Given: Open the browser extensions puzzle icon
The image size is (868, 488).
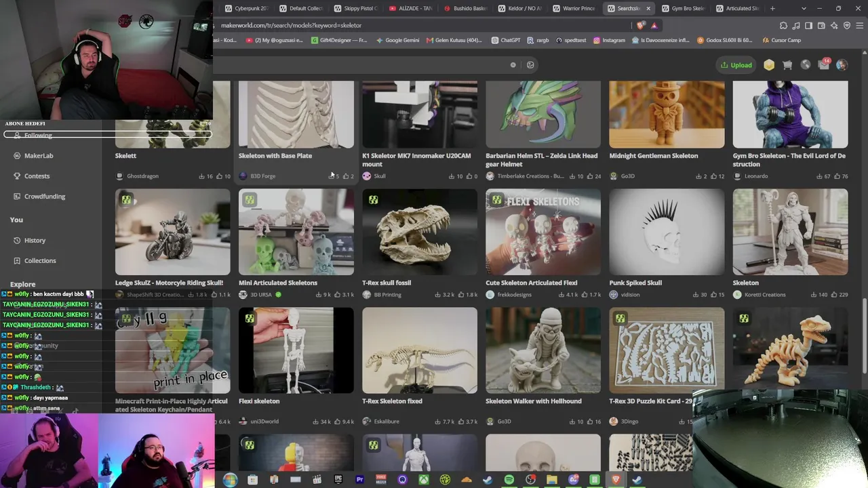Looking at the screenshot, I should (783, 26).
